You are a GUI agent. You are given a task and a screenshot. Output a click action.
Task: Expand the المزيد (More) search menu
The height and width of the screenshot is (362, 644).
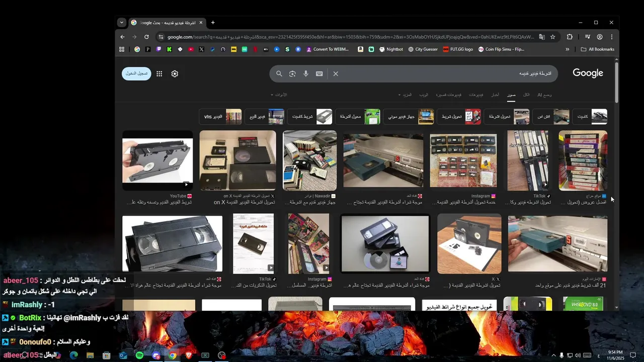coord(406,95)
